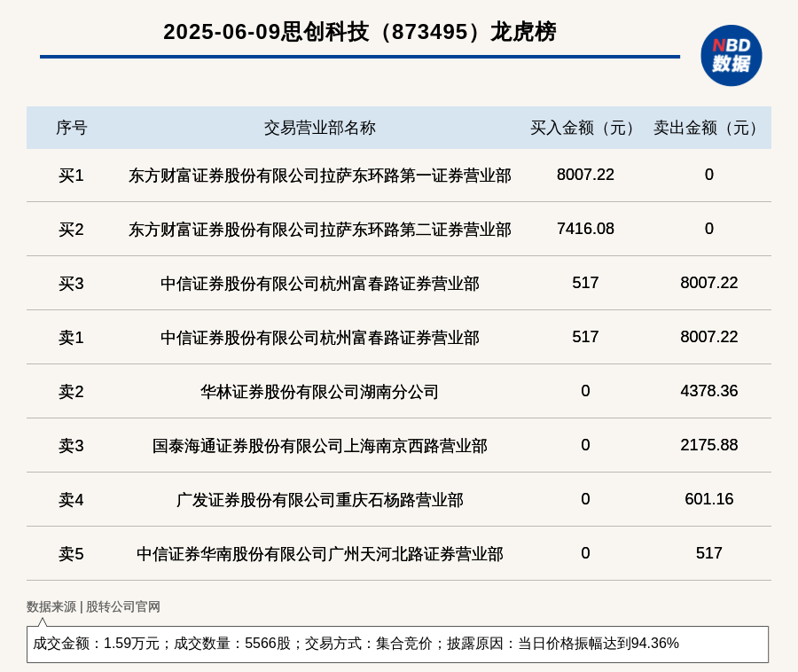Select sell amount 0 in 买1 row
The width and height of the screenshot is (798, 672).
[709, 175]
